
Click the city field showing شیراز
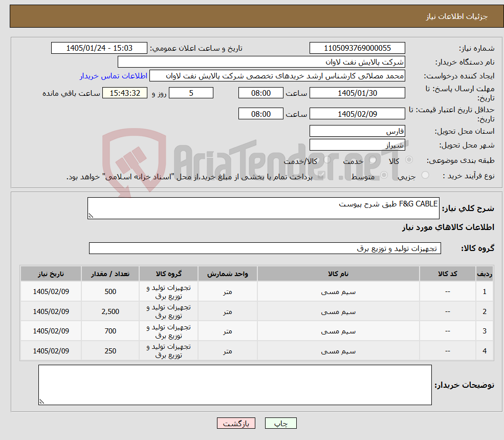click(x=357, y=145)
